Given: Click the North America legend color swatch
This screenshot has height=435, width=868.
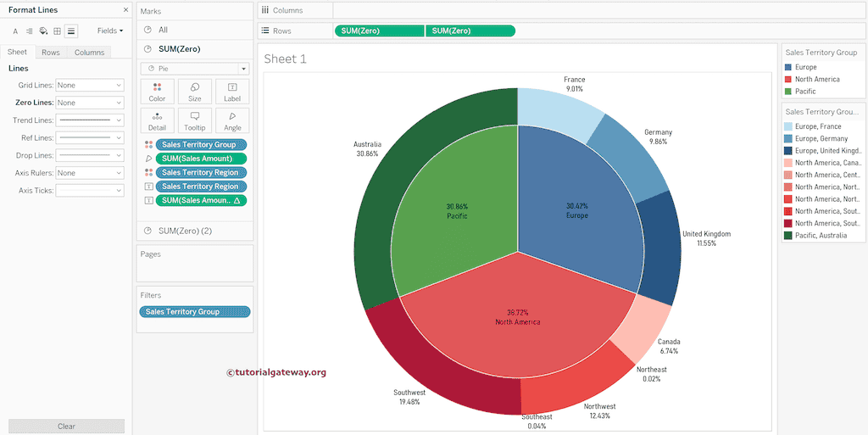Looking at the screenshot, I should (789, 79).
